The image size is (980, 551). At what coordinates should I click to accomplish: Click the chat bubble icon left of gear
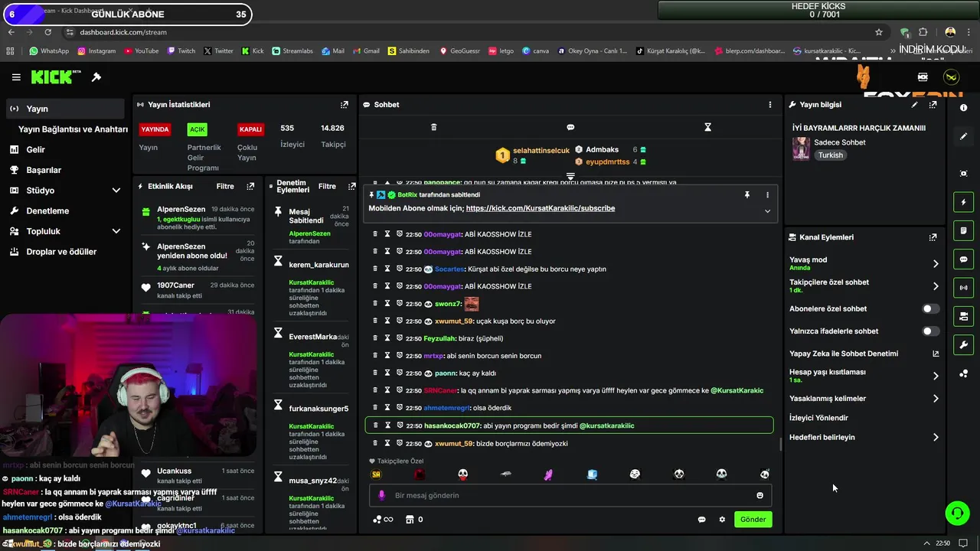(x=701, y=520)
